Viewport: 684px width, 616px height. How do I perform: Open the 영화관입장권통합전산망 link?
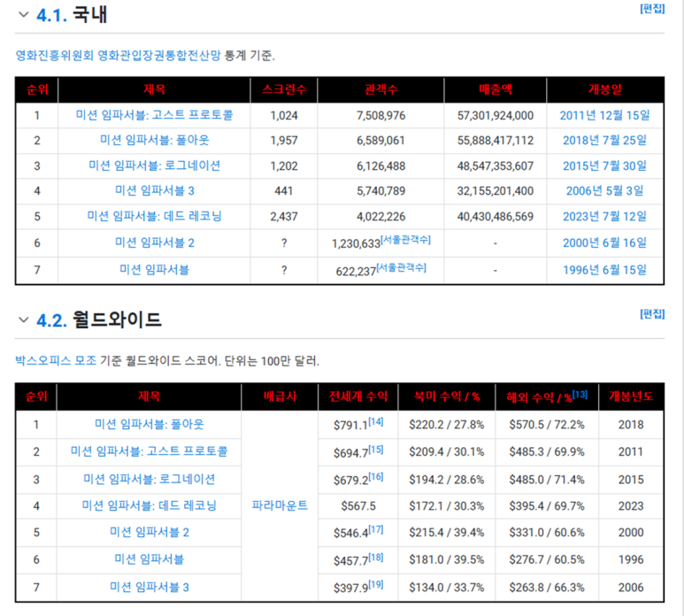coord(159,56)
